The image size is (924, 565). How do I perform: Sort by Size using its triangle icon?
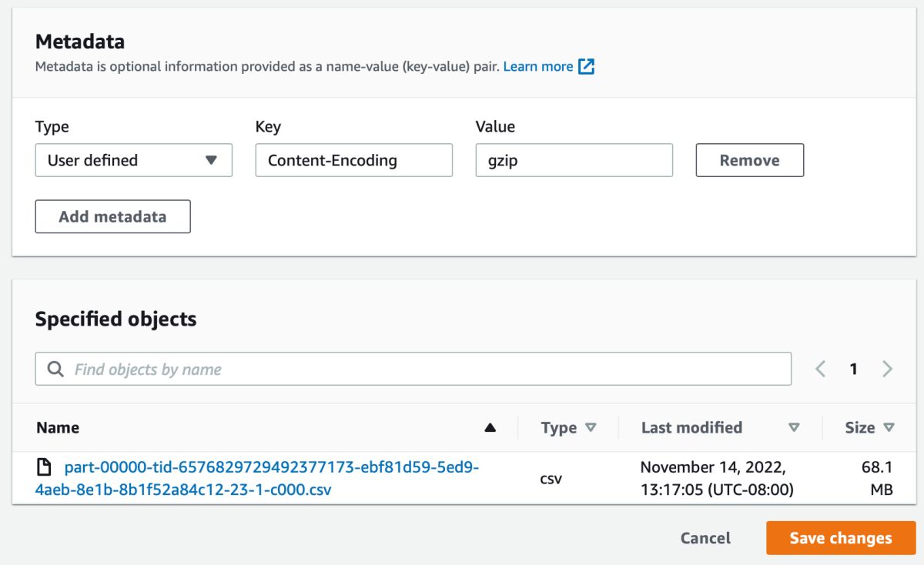click(889, 428)
